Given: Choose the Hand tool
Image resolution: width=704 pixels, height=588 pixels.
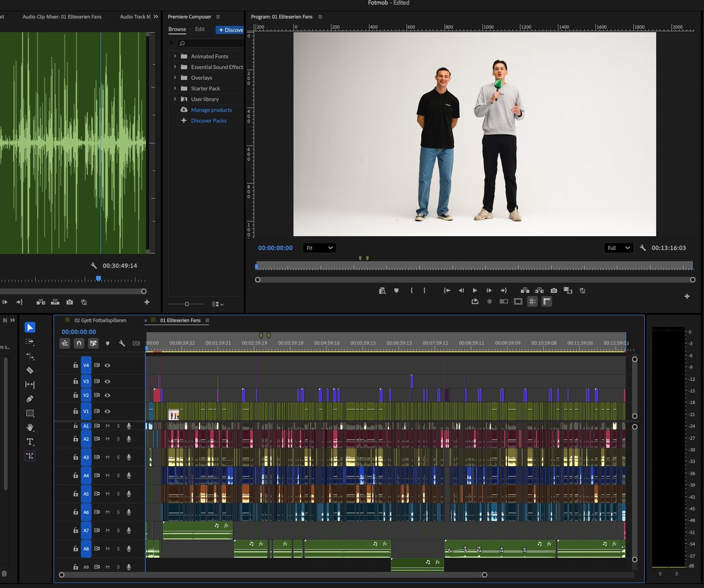Looking at the screenshot, I should coord(30,427).
